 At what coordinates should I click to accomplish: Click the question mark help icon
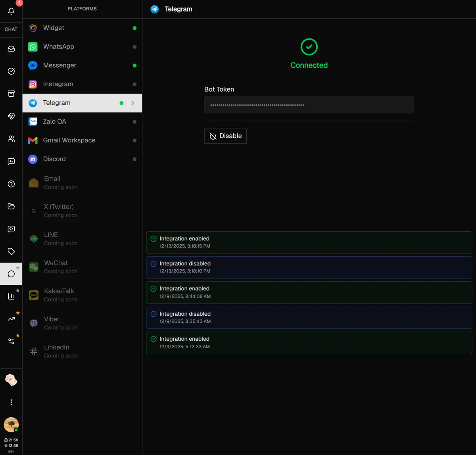tap(11, 184)
